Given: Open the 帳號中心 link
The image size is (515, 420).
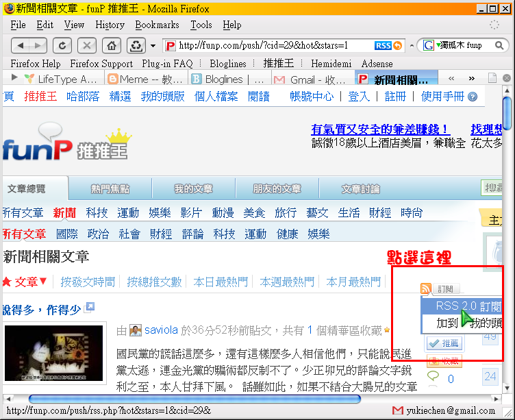Looking at the screenshot, I should tap(312, 97).
